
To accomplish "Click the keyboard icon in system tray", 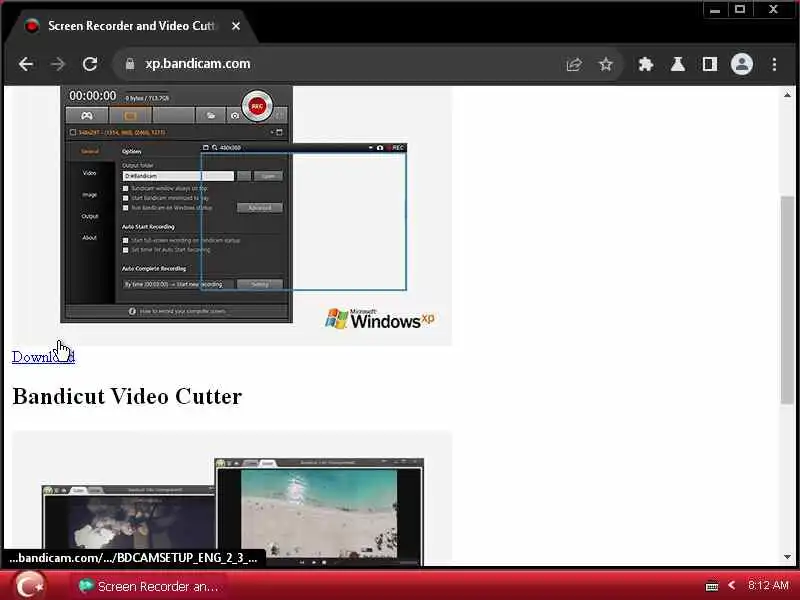I will pos(712,586).
